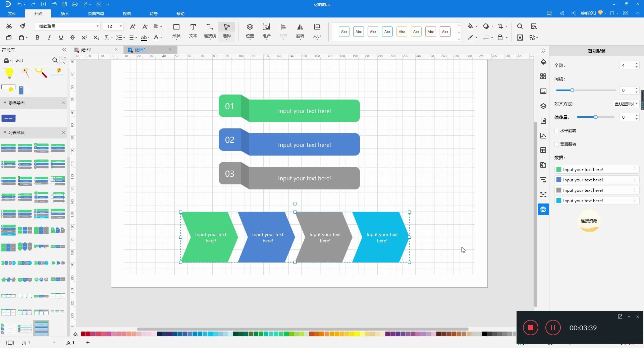644x348 pixels.
Task: Click the green color swatch of first data item
Action: [559, 169]
